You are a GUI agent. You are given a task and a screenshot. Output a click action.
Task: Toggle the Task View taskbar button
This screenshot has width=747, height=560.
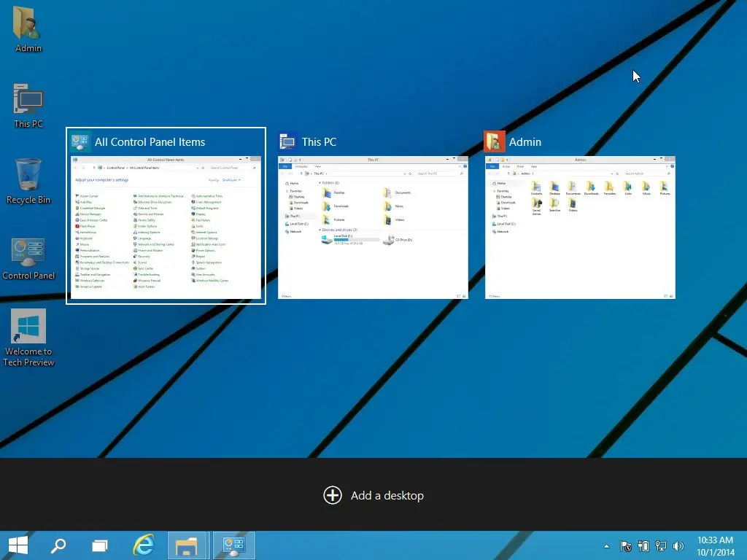99,545
